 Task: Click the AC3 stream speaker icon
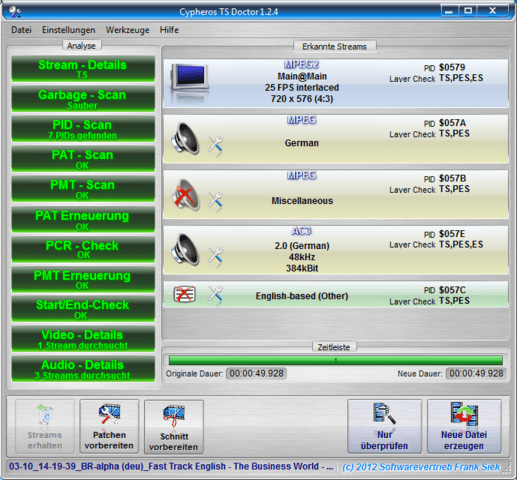click(x=186, y=250)
